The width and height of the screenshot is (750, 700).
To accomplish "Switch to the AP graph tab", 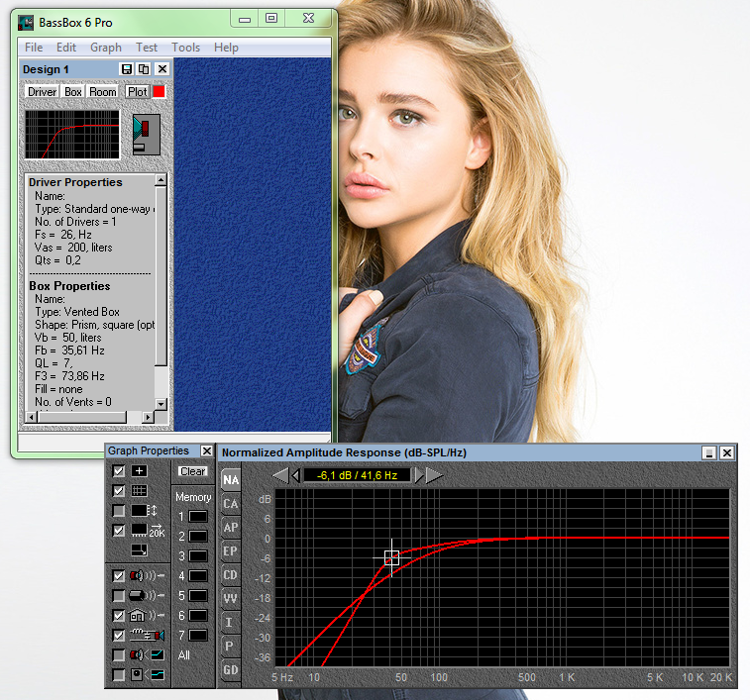I will click(231, 528).
